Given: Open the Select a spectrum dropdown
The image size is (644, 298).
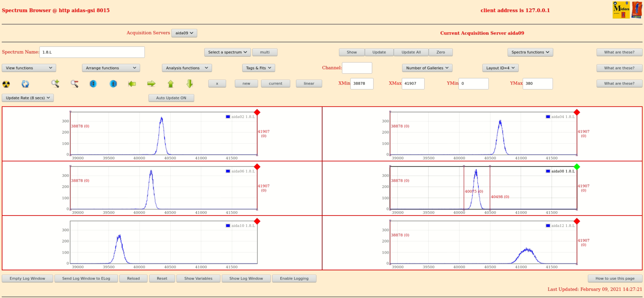Looking at the screenshot, I should coord(227,52).
